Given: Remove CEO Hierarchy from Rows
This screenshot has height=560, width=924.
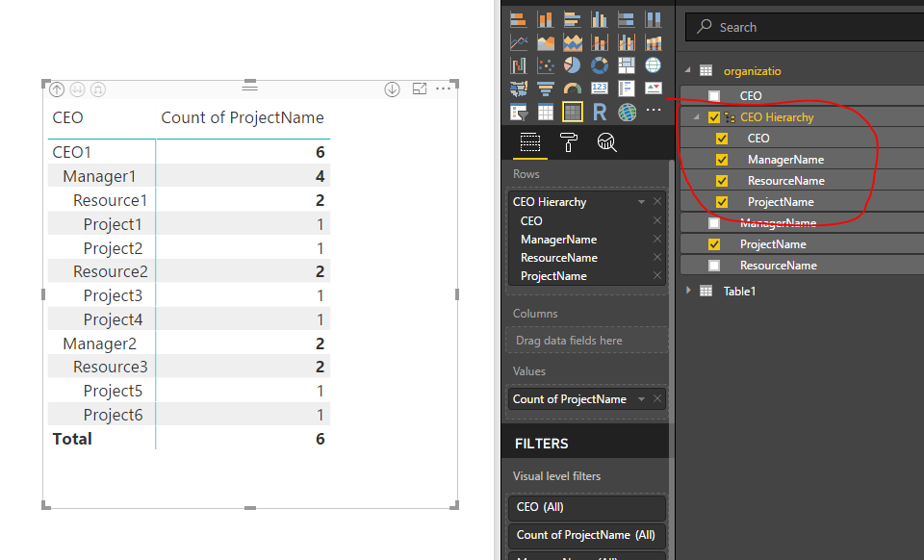Looking at the screenshot, I should tap(657, 201).
